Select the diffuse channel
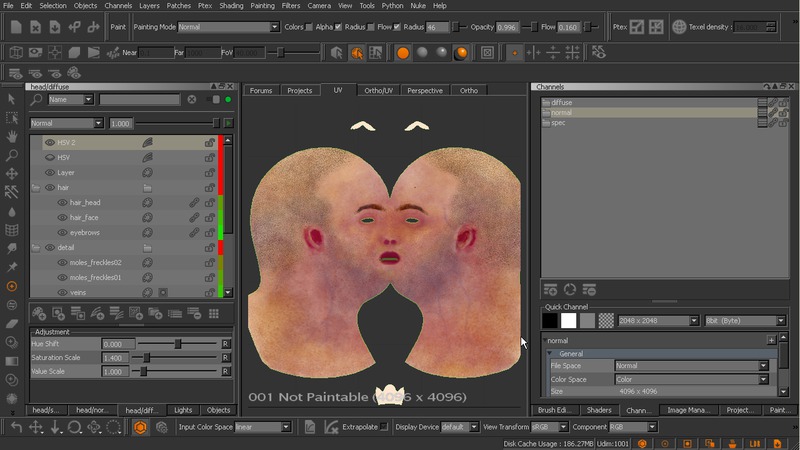 (x=561, y=103)
